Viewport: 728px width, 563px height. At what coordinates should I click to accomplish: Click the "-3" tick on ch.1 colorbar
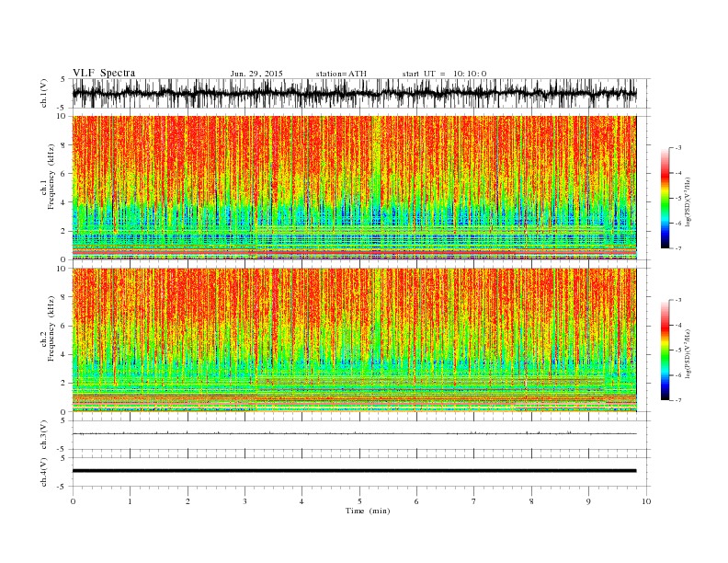[x=677, y=148]
